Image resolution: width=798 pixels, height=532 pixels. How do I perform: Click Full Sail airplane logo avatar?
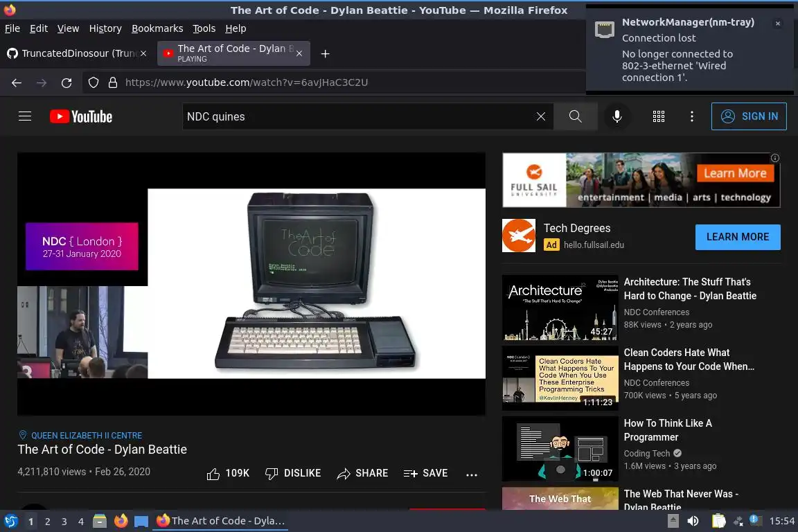coord(519,236)
